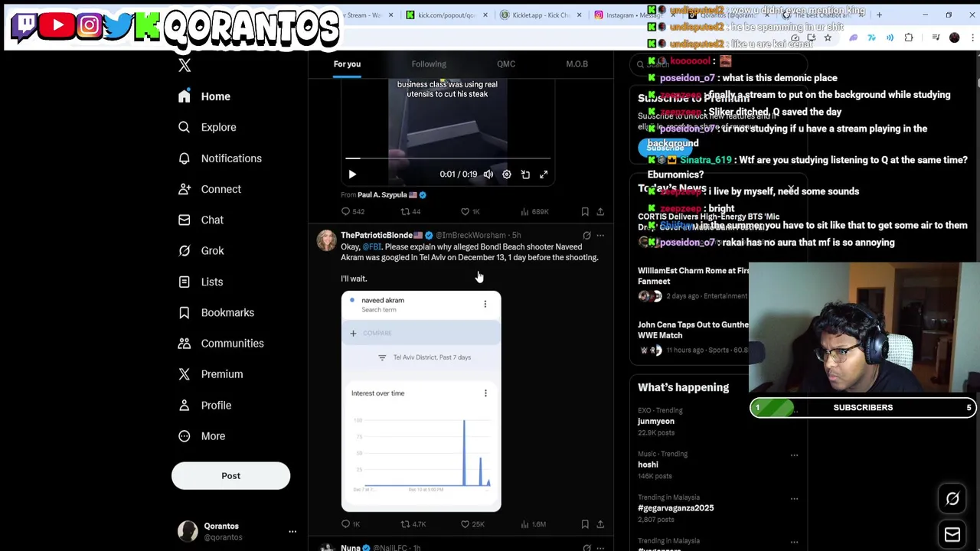Screen dimensions: 980x551
Task: Open the #gegarvaganza2025 trending topic
Action: pos(675,508)
